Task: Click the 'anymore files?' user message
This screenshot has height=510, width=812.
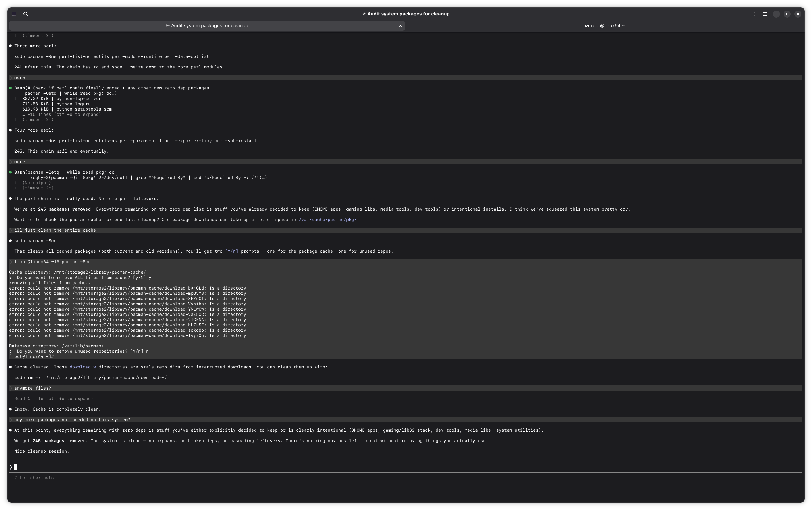Action: [x=33, y=388]
